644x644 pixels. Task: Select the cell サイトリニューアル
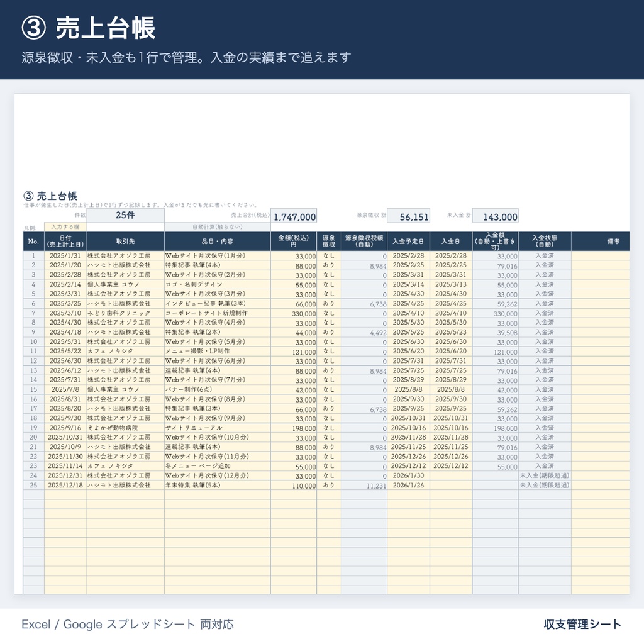click(217, 428)
